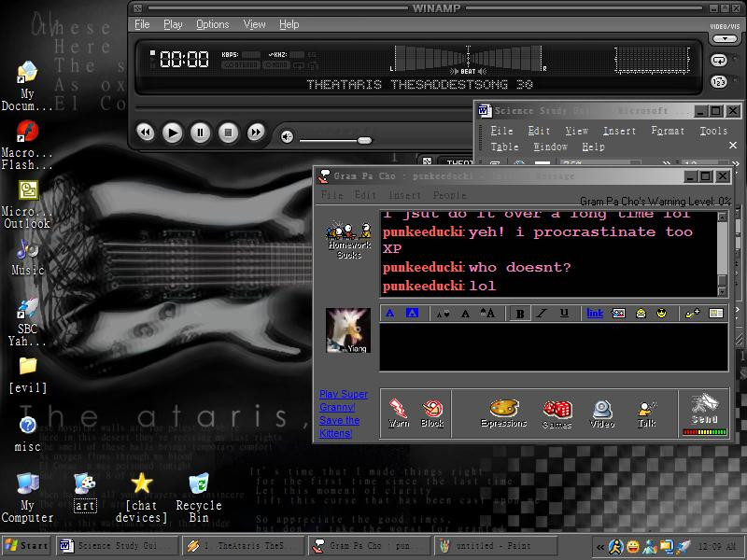Toggle repeat mode in Winamp
This screenshot has height=560, width=747.
[x=719, y=60]
